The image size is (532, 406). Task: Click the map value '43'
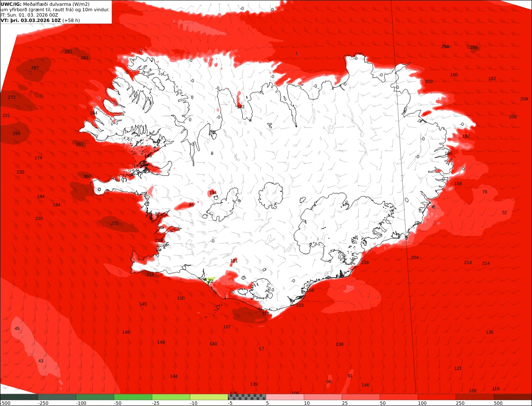click(x=41, y=361)
